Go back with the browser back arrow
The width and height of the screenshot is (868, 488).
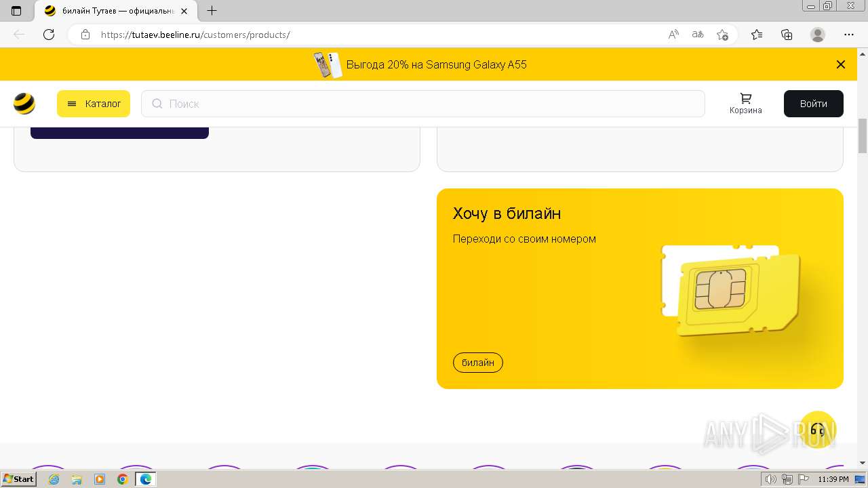click(19, 35)
